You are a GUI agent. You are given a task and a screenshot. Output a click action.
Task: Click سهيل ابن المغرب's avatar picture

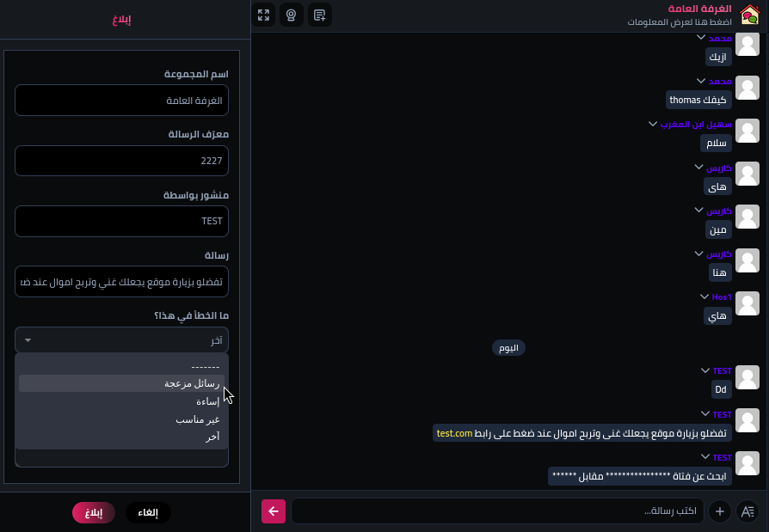(x=747, y=131)
